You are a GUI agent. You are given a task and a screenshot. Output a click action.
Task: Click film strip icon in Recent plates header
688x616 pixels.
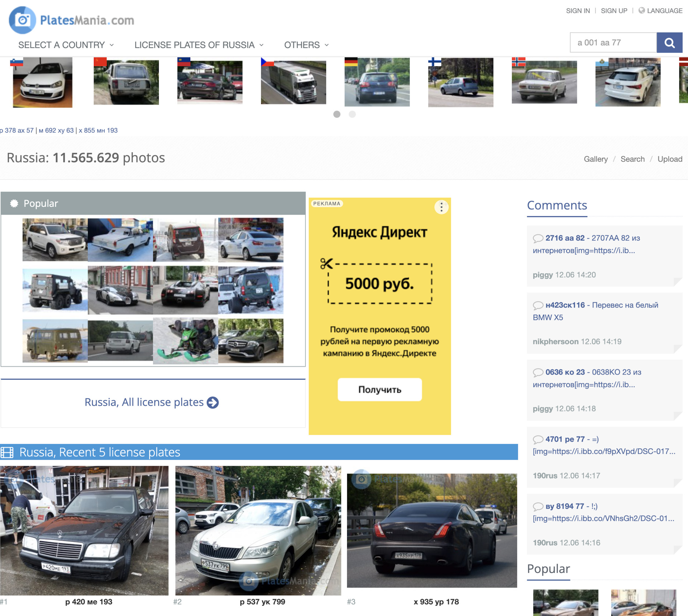click(7, 452)
